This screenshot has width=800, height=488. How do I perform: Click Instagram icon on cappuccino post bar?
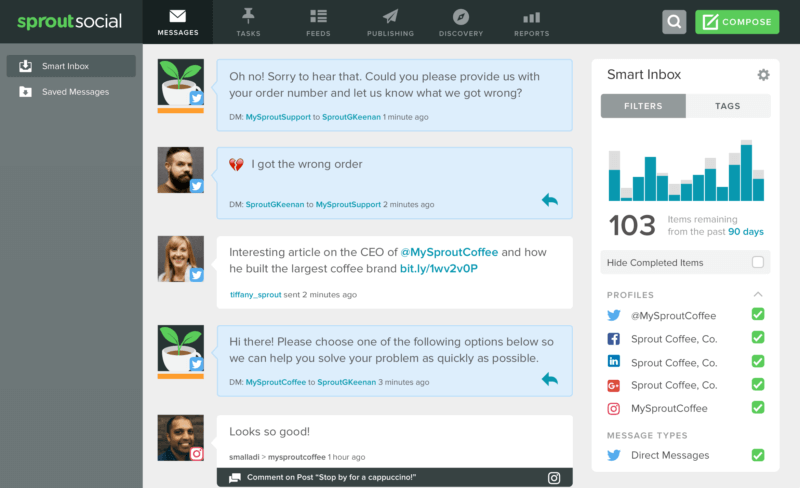(x=554, y=478)
